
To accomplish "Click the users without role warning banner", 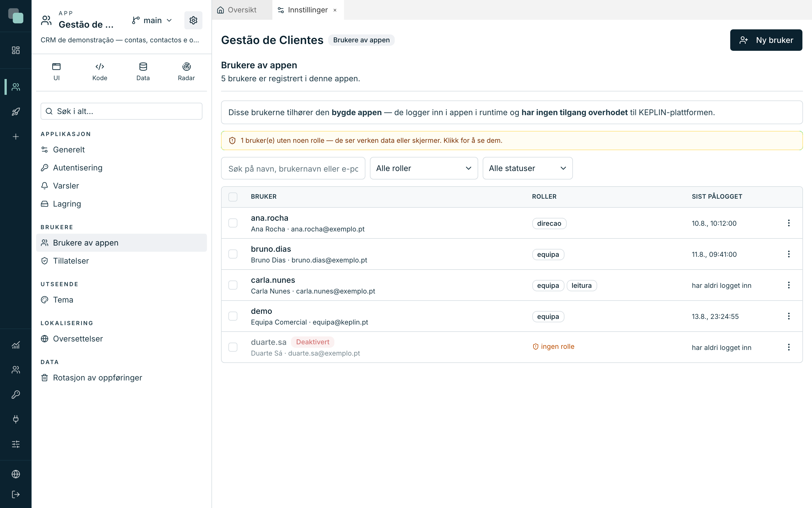I will point(512,141).
